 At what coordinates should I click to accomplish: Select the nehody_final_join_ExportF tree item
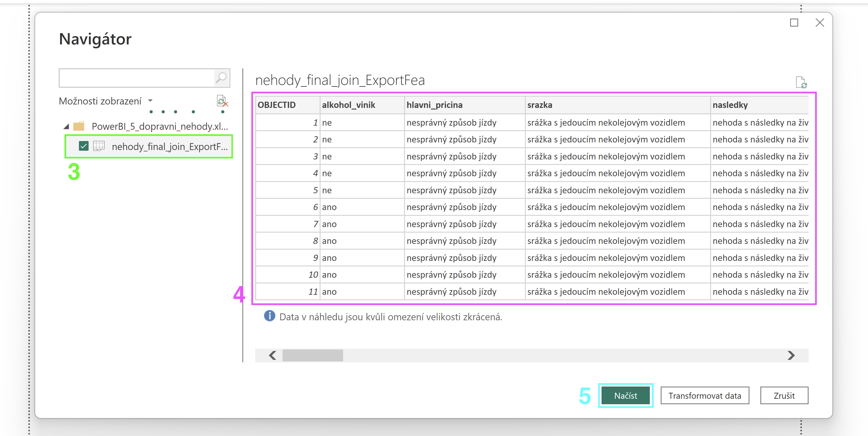170,147
